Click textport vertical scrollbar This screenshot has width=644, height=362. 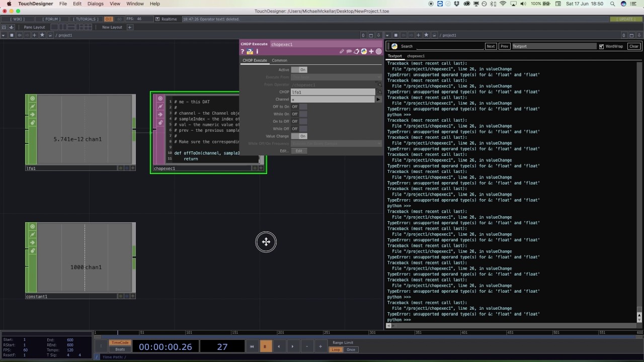(640, 187)
